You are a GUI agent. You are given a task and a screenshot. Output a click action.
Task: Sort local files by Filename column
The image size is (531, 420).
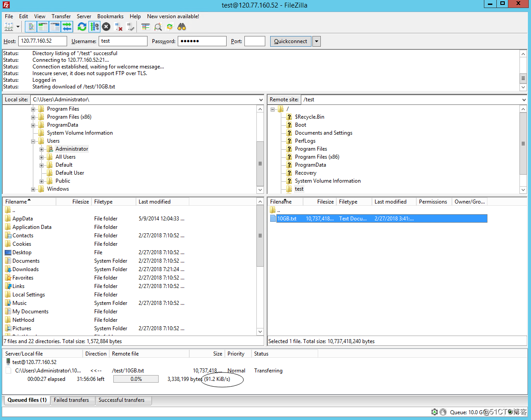[x=29, y=201]
